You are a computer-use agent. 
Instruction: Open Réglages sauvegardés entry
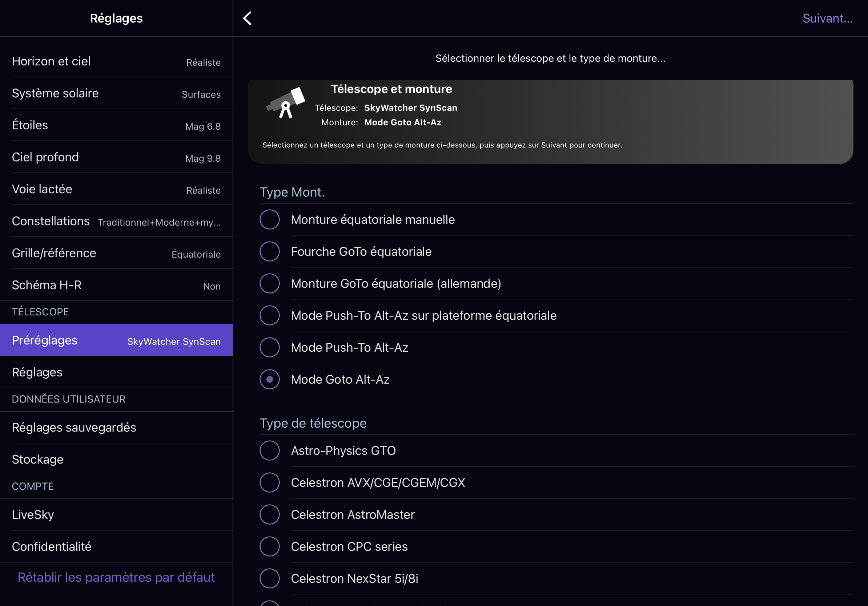pyautogui.click(x=116, y=427)
